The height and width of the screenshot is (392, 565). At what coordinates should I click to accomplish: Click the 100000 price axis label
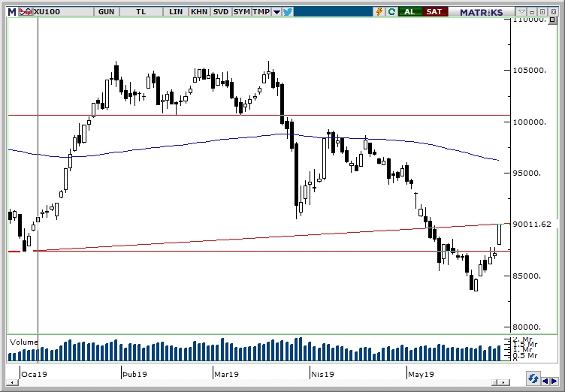click(530, 122)
